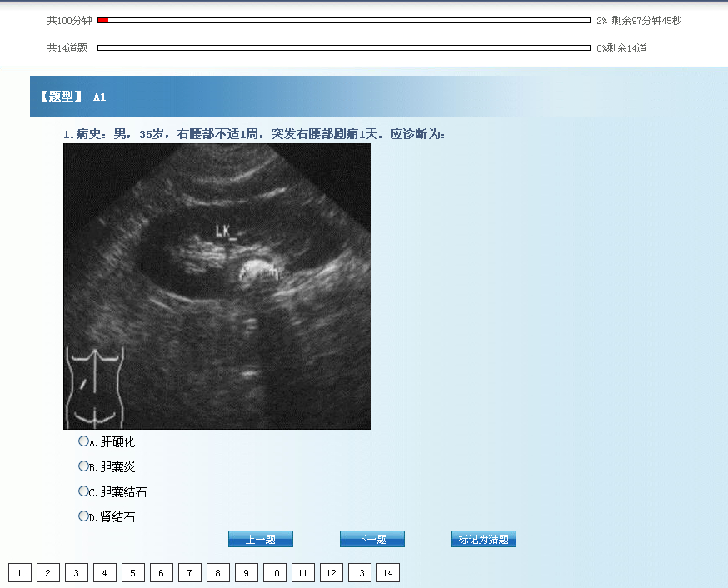Jump to question 5
This screenshot has height=588, width=728.
pyautogui.click(x=132, y=573)
